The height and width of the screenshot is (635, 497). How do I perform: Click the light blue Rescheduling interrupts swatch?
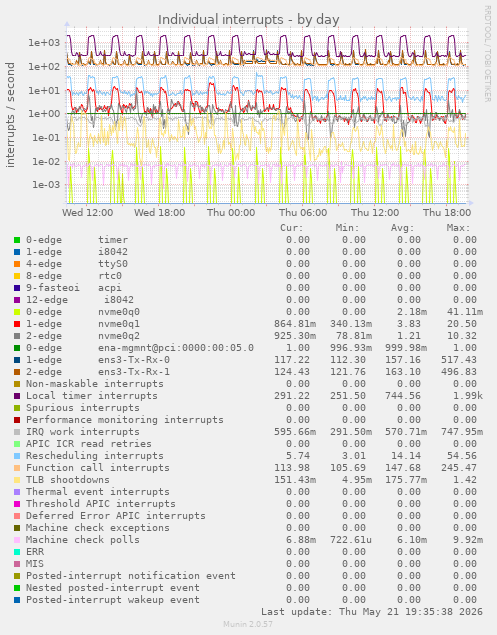(x=17, y=456)
